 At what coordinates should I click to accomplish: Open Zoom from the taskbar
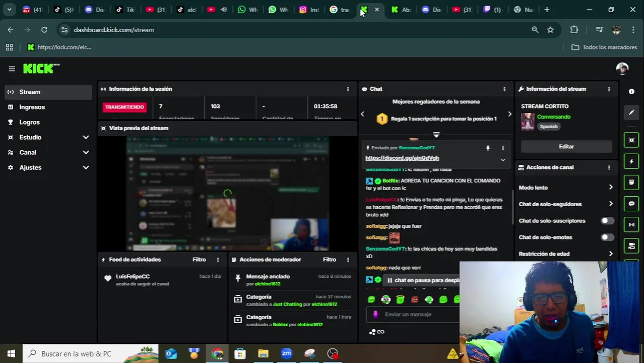pyautogui.click(x=286, y=354)
